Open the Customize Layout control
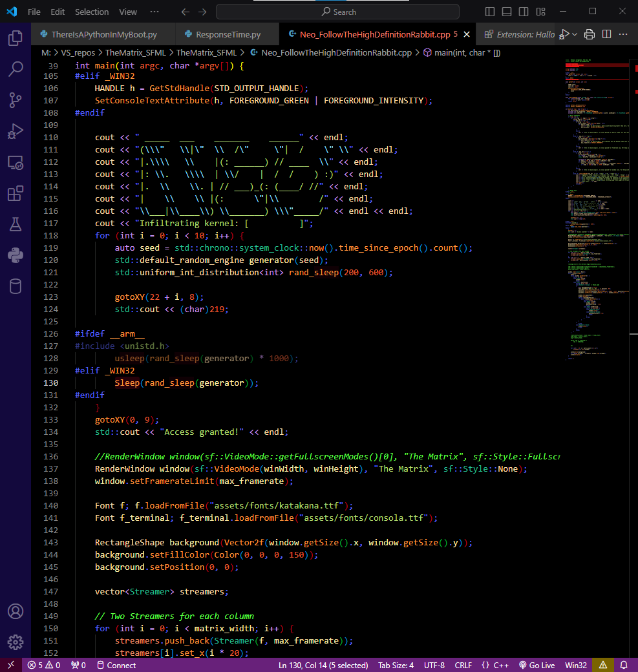Viewport: 638px width, 672px height. (540, 12)
